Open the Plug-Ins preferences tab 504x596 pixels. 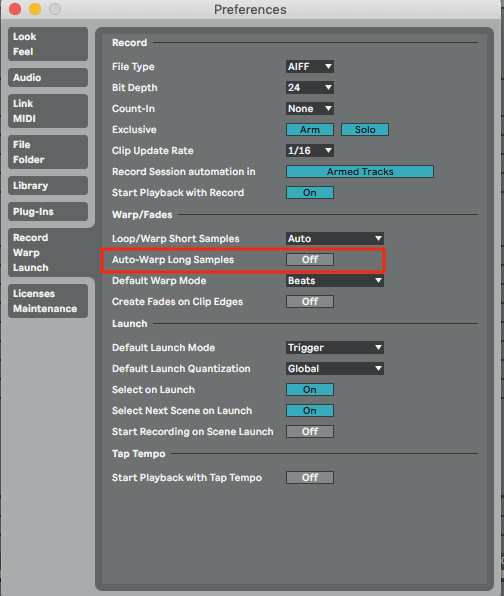[x=48, y=212]
